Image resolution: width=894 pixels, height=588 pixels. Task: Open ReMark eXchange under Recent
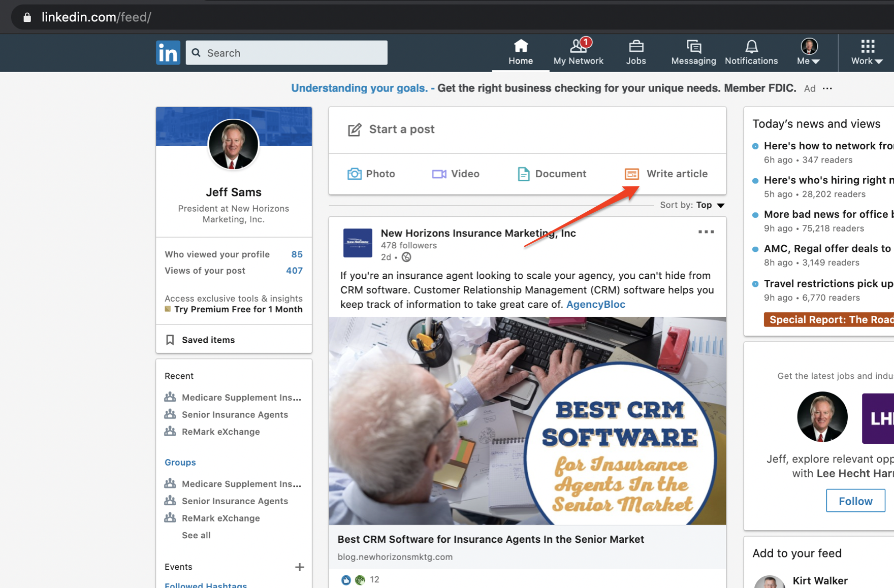[220, 432]
